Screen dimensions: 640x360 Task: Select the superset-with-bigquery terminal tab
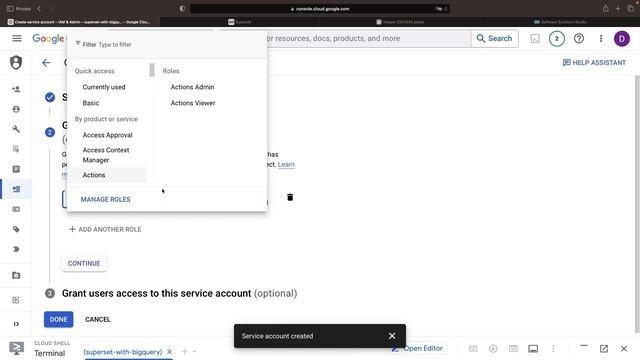click(122, 351)
